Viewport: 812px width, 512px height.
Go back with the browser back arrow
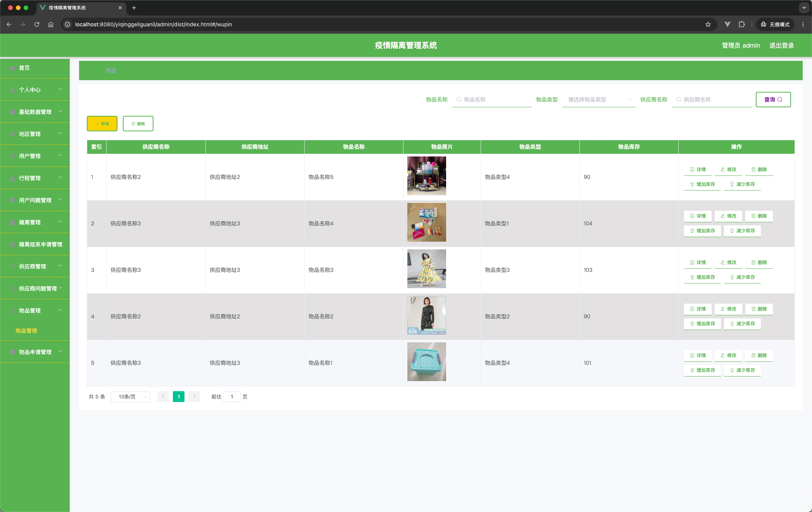click(9, 24)
